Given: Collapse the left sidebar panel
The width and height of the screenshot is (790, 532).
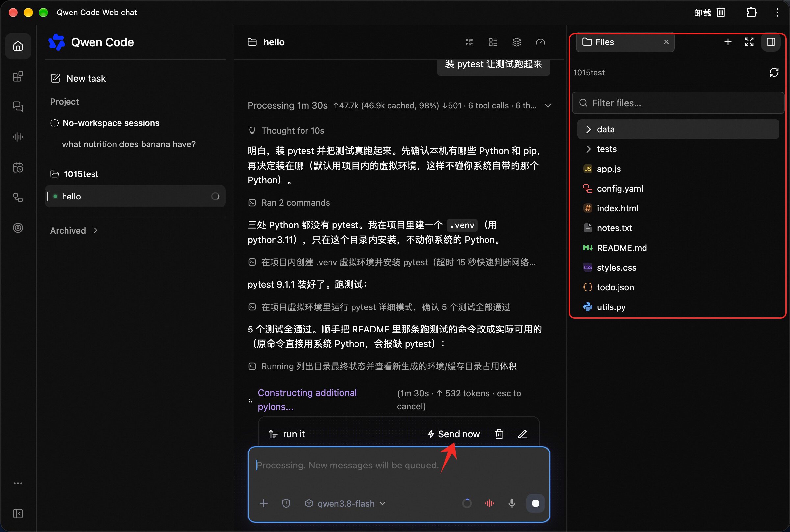Looking at the screenshot, I should point(18,513).
